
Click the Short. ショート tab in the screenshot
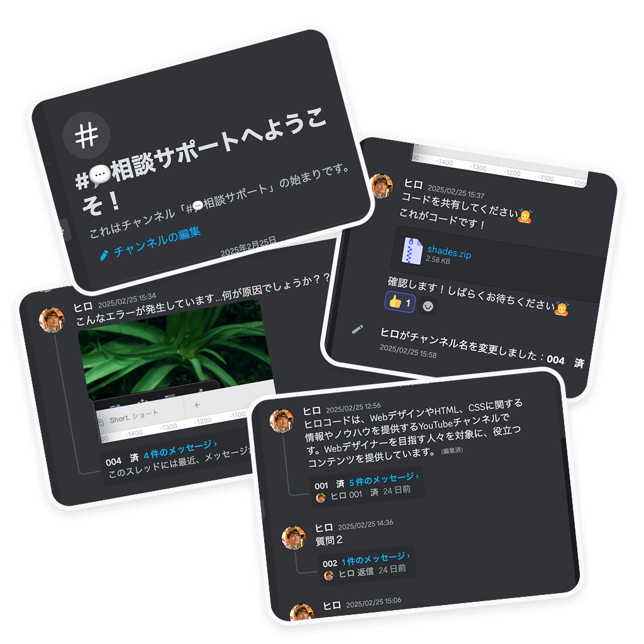coord(134,416)
